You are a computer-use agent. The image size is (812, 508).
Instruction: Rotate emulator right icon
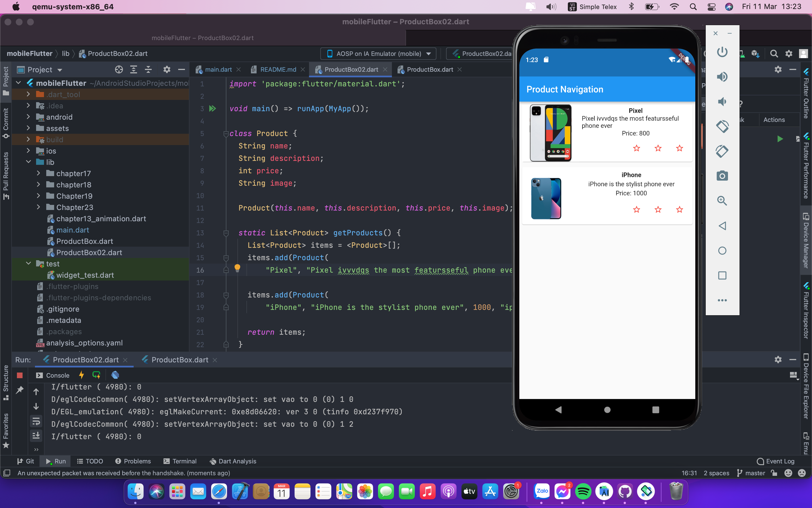coord(722,151)
